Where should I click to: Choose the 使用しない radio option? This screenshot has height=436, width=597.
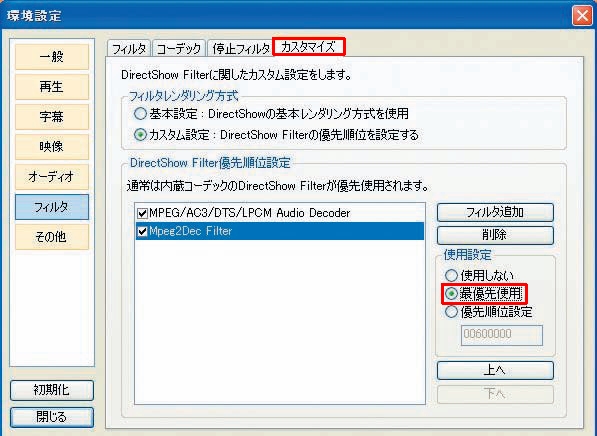[451, 275]
